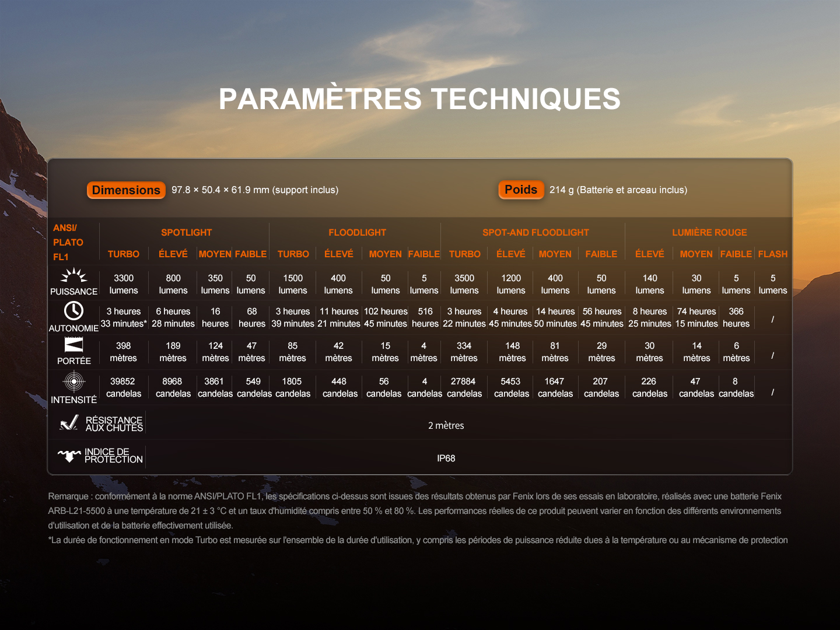Click the SPOT-AND FLOODLIGHT header

[x=535, y=232]
